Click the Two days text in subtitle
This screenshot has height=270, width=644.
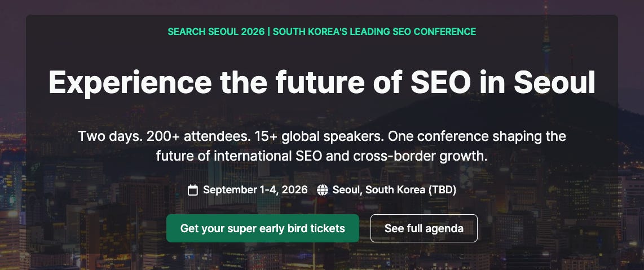click(110, 136)
